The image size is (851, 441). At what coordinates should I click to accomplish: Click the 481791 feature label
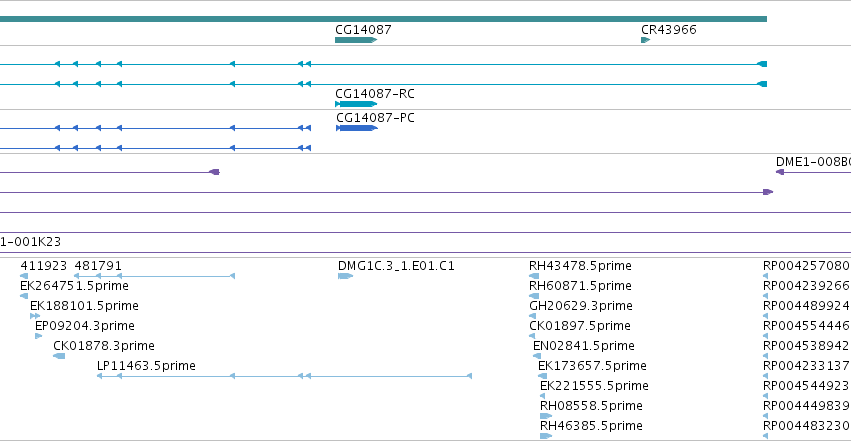[x=98, y=266]
